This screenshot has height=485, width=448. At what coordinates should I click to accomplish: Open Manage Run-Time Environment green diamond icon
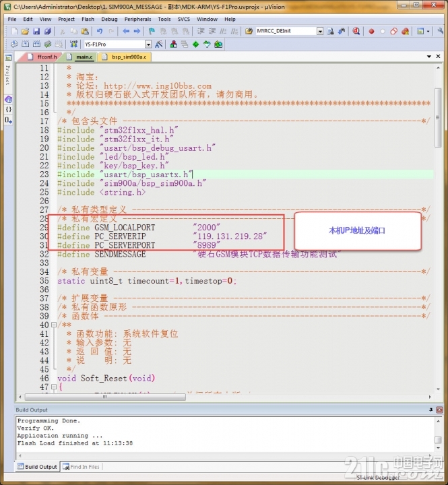196,44
